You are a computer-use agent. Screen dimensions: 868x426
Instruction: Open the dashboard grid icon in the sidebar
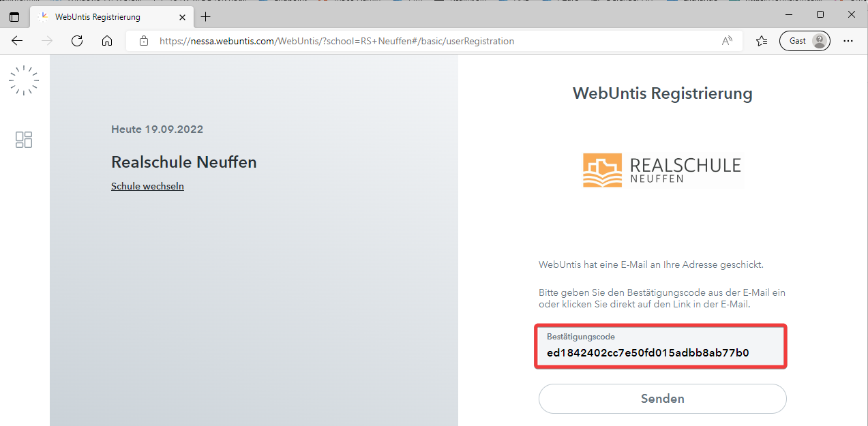pos(24,140)
